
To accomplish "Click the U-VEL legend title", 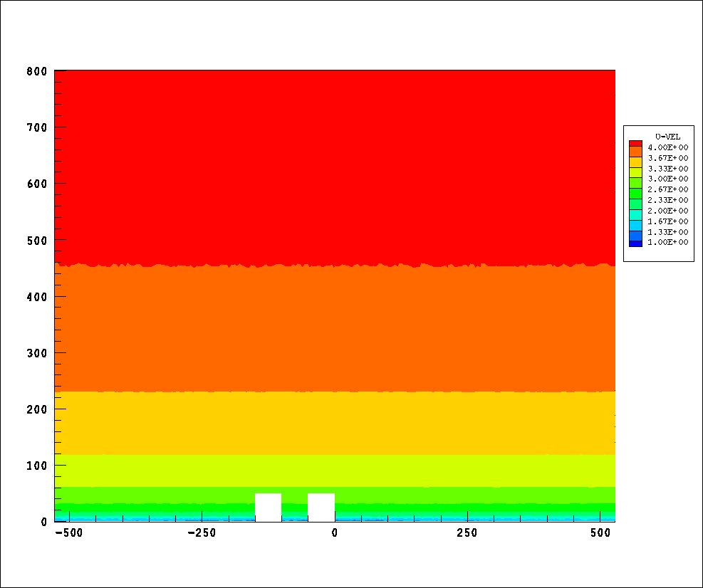I will point(667,137).
